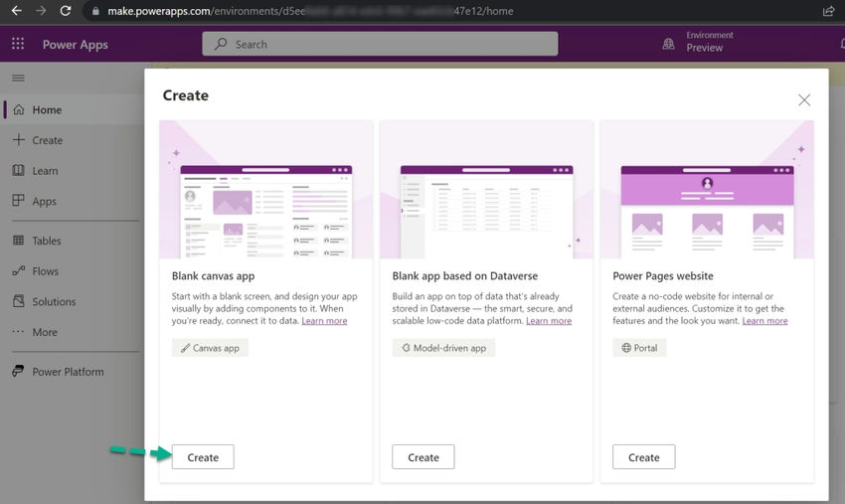Click the pencil icon in Canvas app tag
This screenshot has width=845, height=504.
point(185,348)
